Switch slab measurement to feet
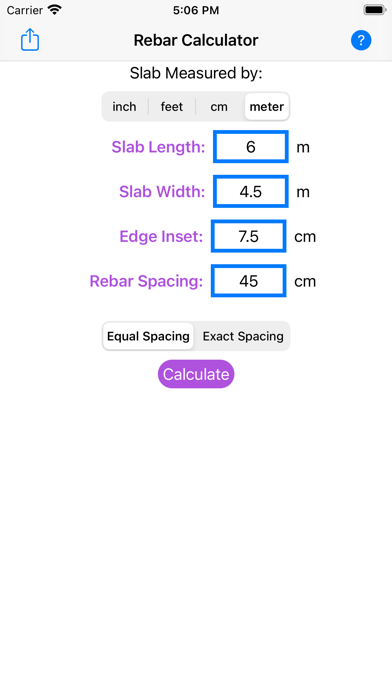This screenshot has height=696, width=392. 172,107
